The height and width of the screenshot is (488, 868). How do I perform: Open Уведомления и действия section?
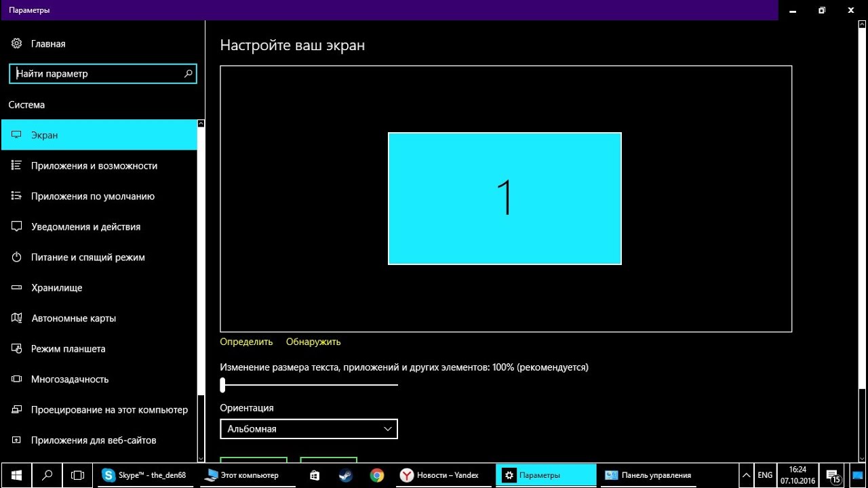click(x=99, y=226)
